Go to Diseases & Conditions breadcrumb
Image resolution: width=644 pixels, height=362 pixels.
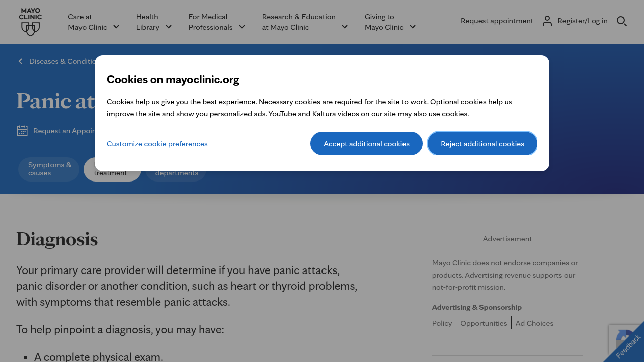coord(62,61)
